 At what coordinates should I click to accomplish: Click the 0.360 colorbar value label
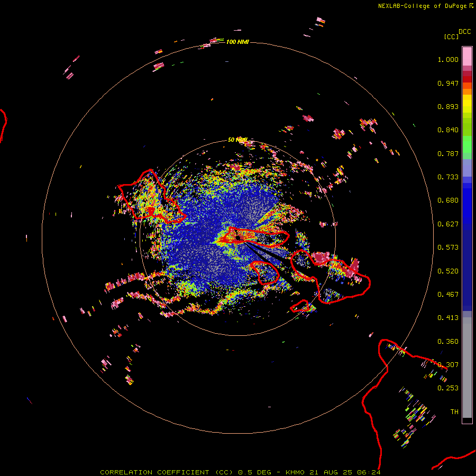[448, 342]
